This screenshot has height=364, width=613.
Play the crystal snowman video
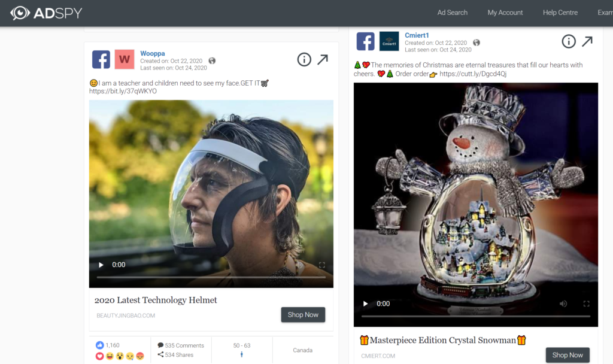click(x=366, y=304)
